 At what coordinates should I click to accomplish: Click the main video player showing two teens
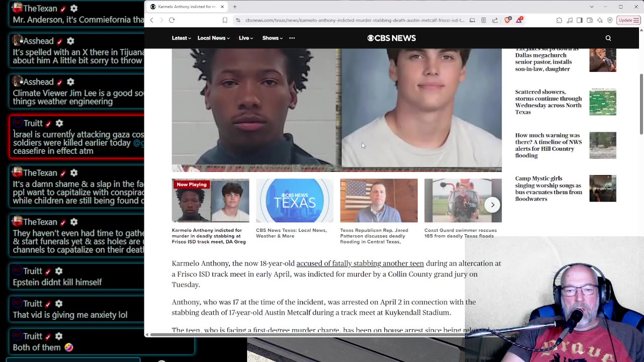click(x=337, y=110)
